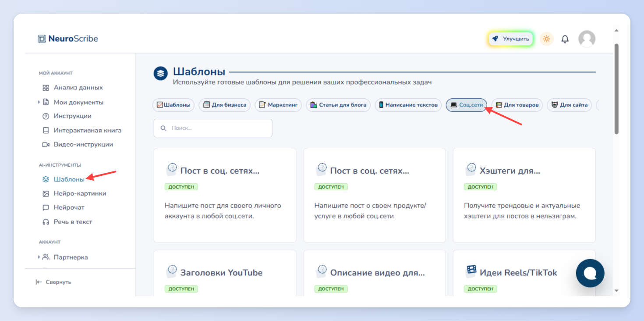Select the Соц.сети filter tab
This screenshot has height=321, width=644.
[x=467, y=105]
